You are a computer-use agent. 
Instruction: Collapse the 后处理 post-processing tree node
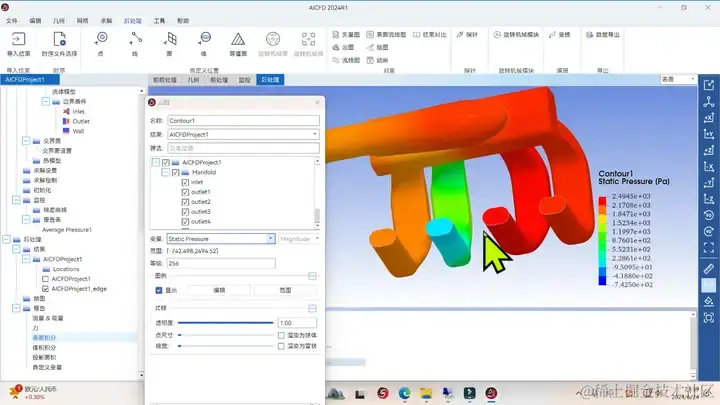pyautogui.click(x=6, y=239)
